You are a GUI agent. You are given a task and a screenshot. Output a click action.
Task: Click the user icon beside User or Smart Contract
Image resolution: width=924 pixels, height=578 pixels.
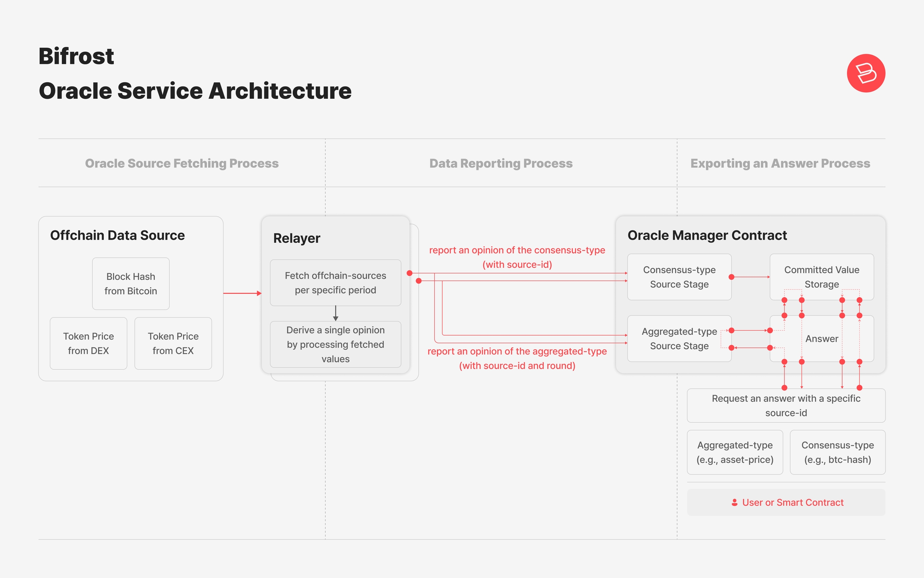[734, 503]
